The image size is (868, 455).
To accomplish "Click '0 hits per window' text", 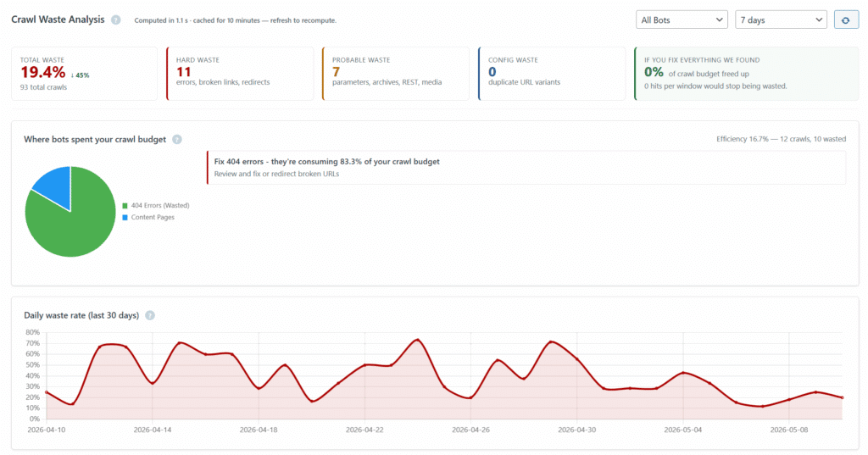I will [x=715, y=86].
